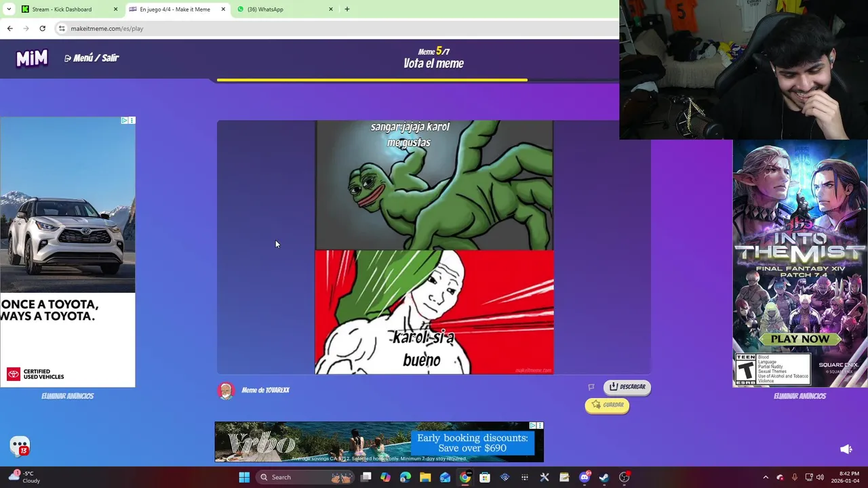Click the MiM logo
Viewport: 868px width, 488px height.
click(x=32, y=59)
